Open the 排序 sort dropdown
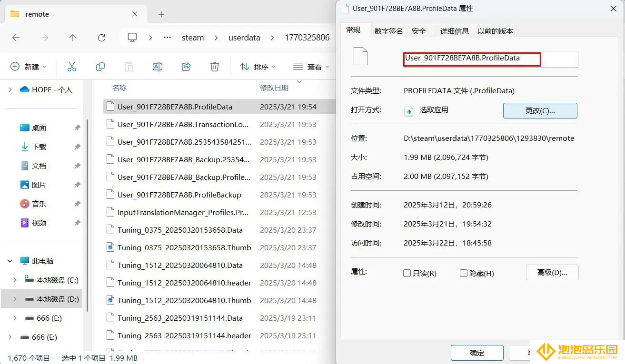 pyautogui.click(x=258, y=67)
